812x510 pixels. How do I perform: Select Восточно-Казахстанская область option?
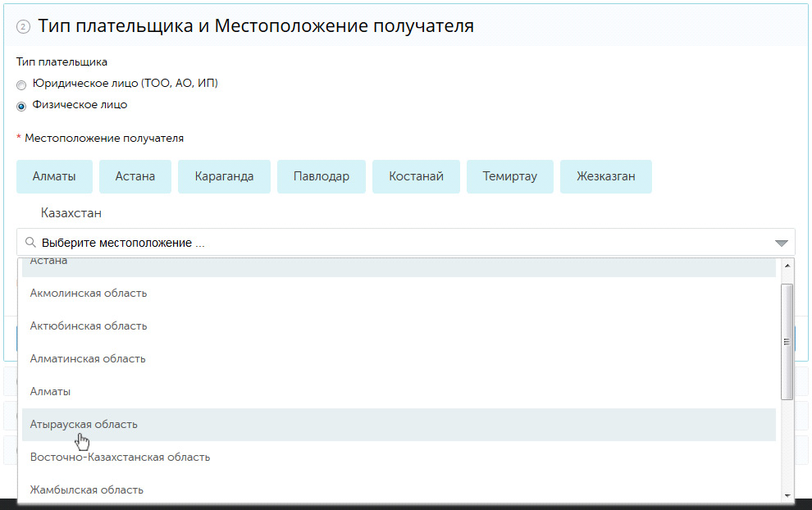pyautogui.click(x=120, y=458)
